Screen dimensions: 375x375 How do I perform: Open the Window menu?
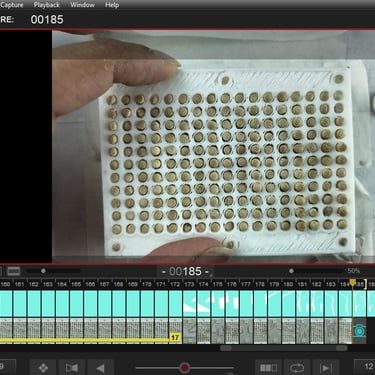[82, 5]
